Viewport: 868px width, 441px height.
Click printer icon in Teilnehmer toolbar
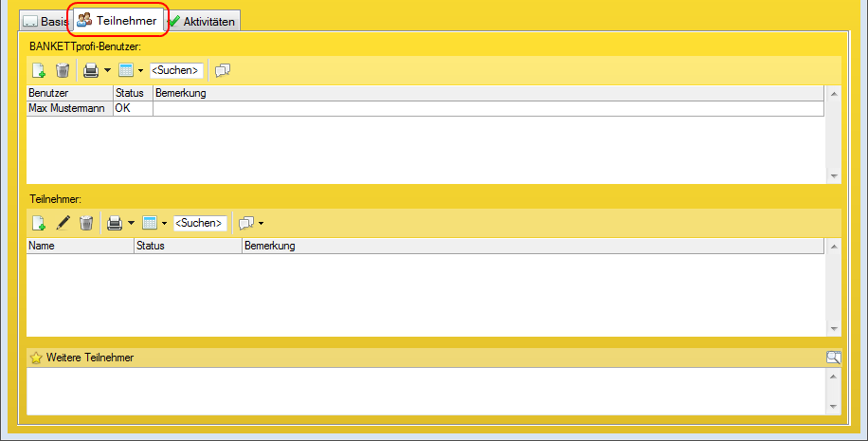(115, 224)
